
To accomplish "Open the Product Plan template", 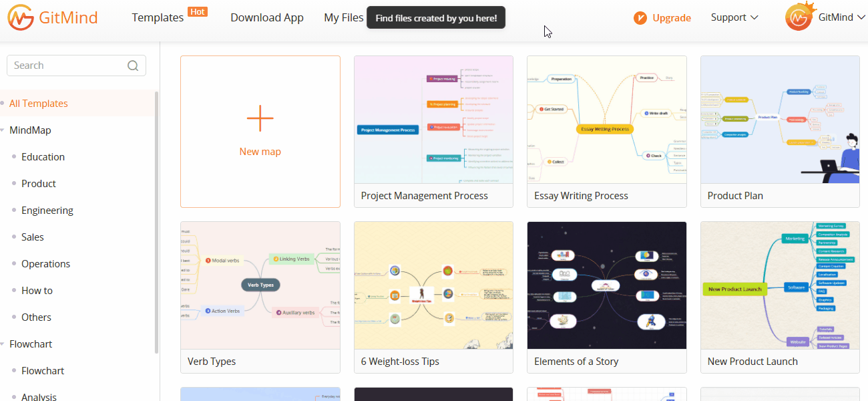I will point(780,132).
